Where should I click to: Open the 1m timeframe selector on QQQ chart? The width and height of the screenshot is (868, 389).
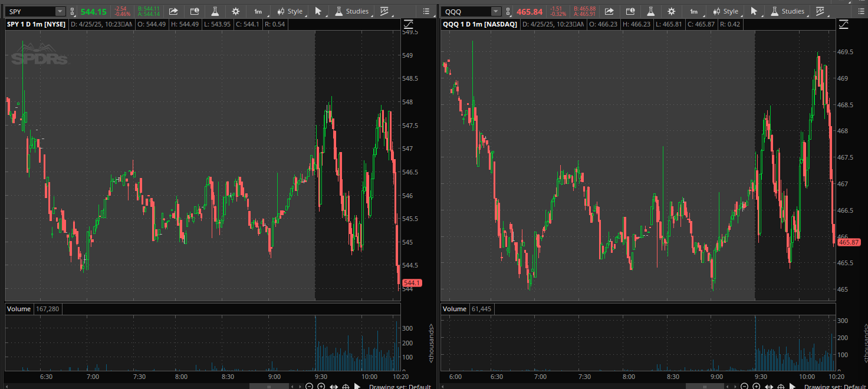tap(694, 11)
